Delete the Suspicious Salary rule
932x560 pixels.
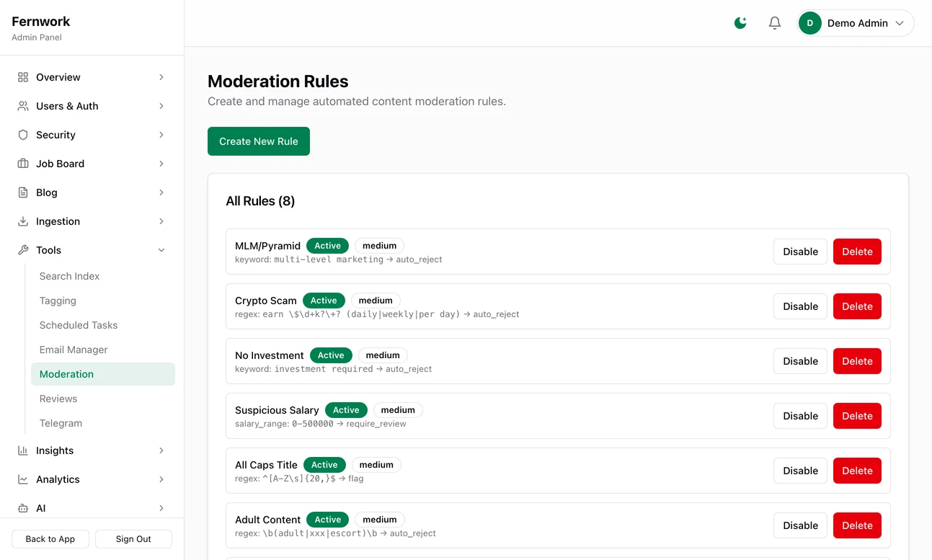[x=857, y=416]
